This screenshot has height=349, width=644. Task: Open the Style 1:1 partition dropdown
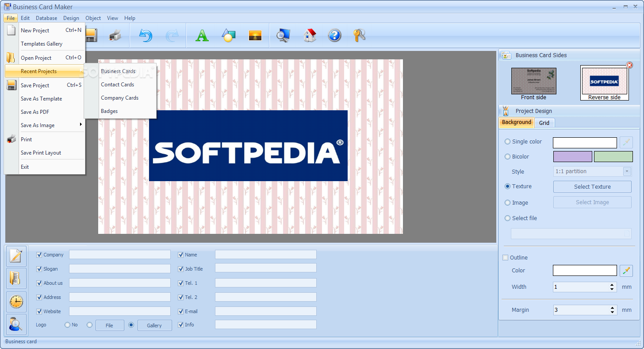(x=627, y=171)
